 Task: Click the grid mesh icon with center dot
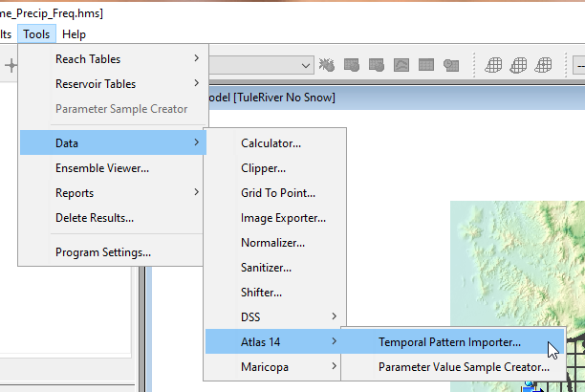point(543,65)
